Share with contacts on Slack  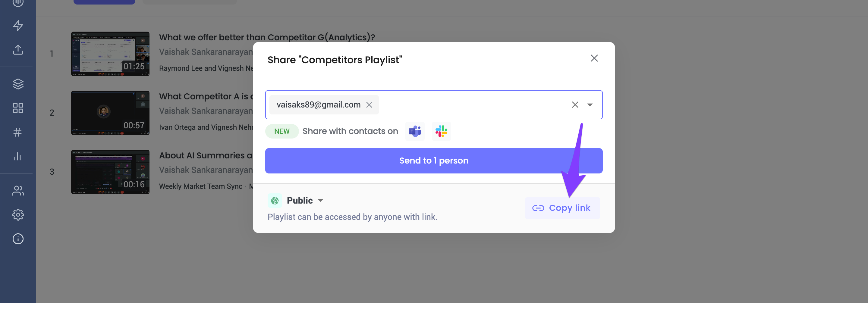[441, 131]
